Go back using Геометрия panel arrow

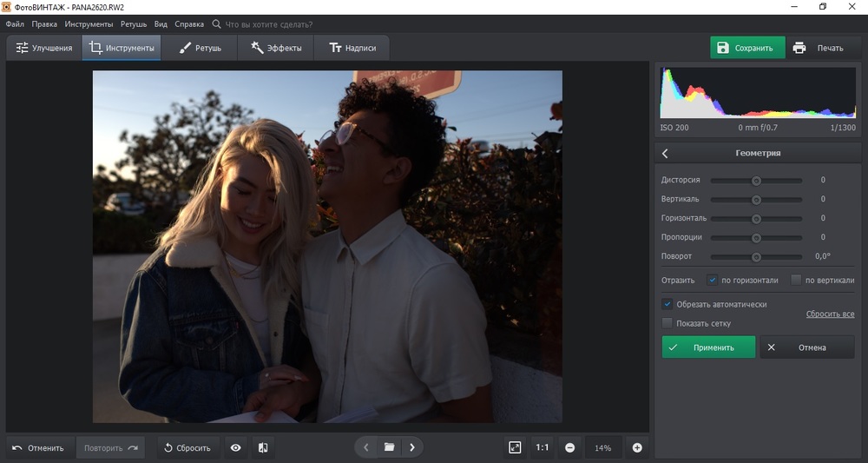click(666, 153)
